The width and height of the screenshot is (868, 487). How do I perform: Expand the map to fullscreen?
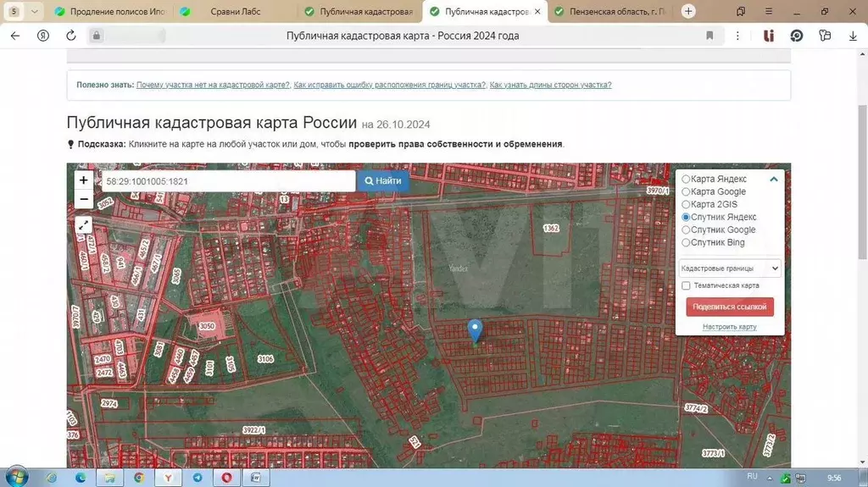pyautogui.click(x=84, y=224)
